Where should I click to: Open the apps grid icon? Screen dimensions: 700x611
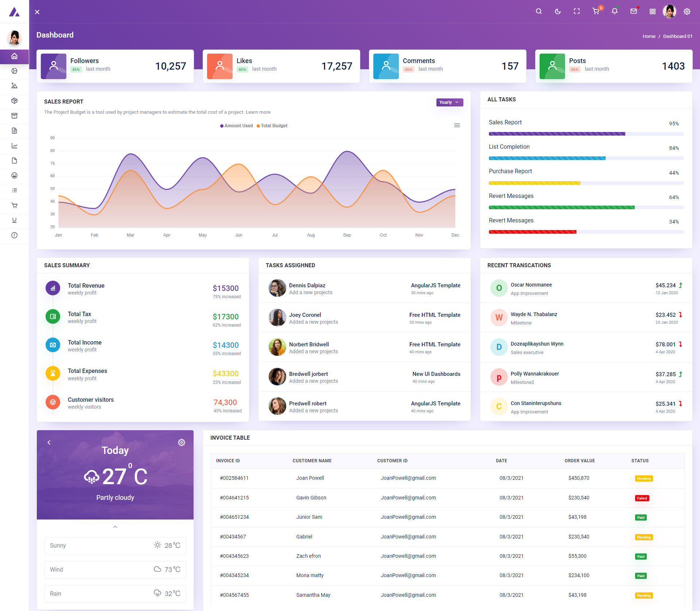653,11
